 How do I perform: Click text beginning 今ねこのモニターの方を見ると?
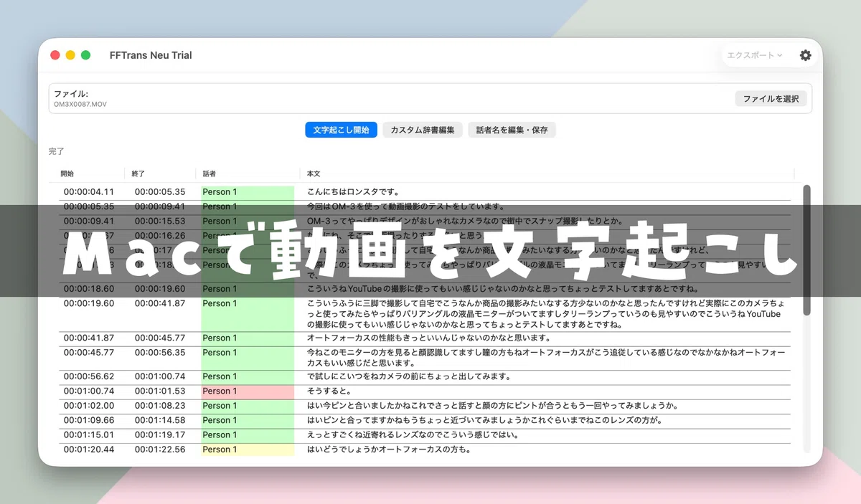[547, 358]
